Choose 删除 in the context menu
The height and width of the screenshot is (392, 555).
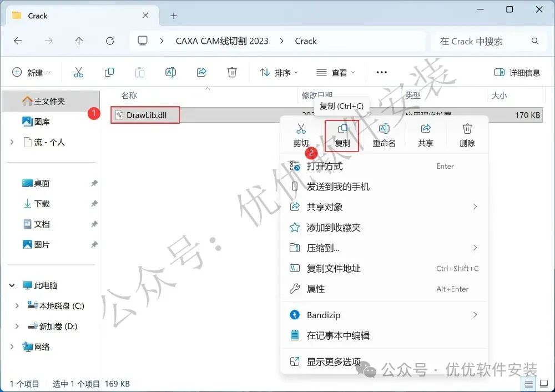467,135
